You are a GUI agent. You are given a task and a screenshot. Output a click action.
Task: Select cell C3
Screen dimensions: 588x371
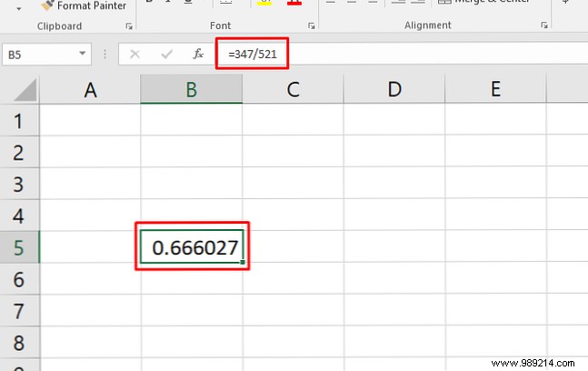coord(293,184)
